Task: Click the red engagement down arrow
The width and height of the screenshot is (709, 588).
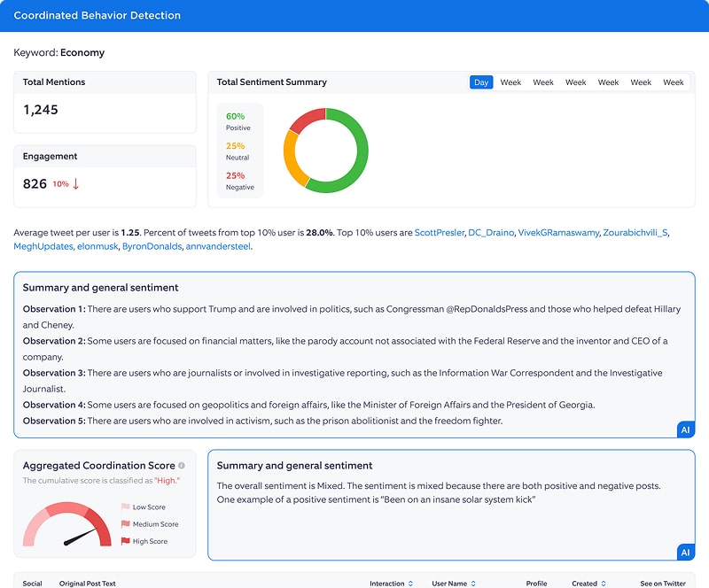Action: 76,183
